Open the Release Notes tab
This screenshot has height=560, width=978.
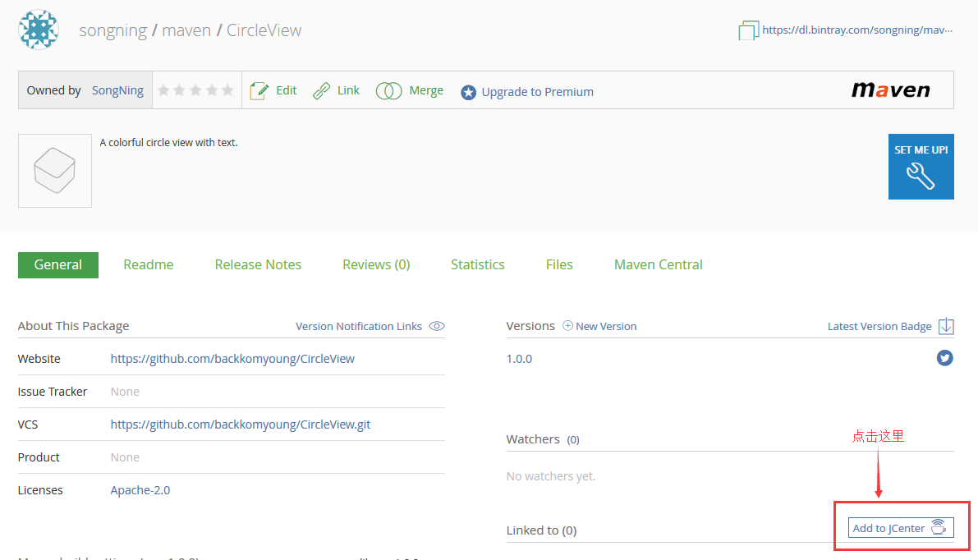click(x=258, y=265)
